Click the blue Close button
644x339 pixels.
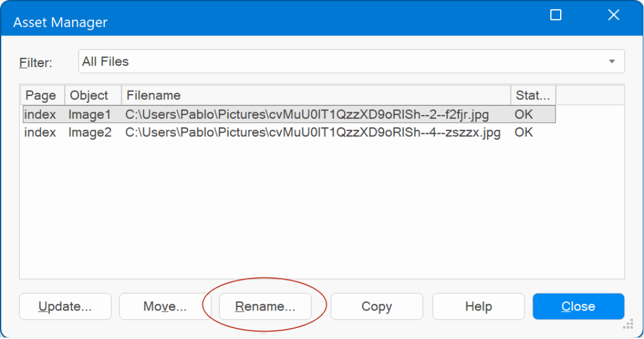(578, 306)
